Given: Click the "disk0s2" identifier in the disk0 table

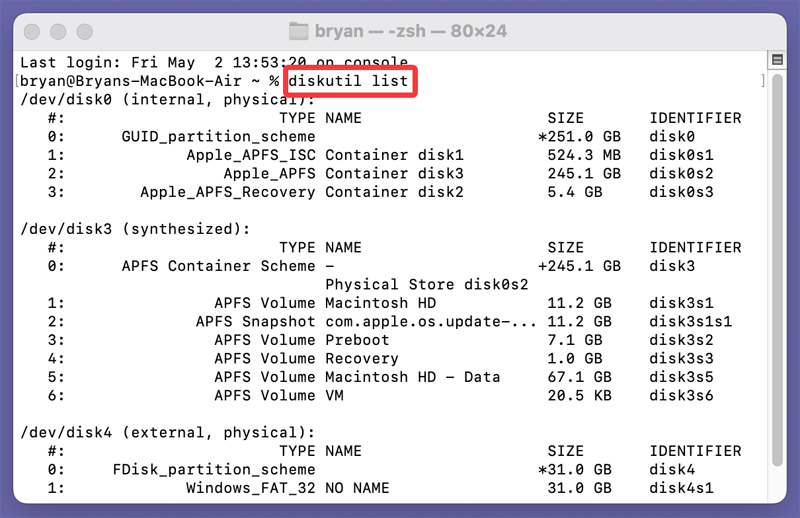Looking at the screenshot, I should (682, 173).
